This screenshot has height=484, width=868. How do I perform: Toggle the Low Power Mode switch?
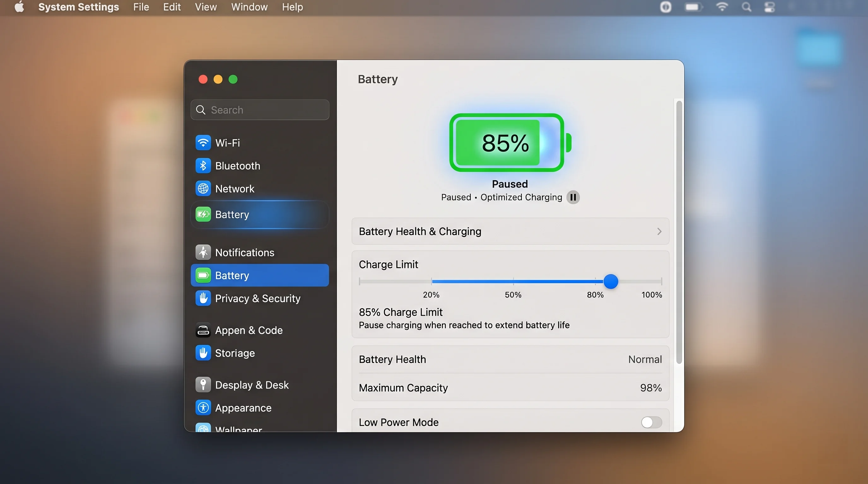point(651,422)
